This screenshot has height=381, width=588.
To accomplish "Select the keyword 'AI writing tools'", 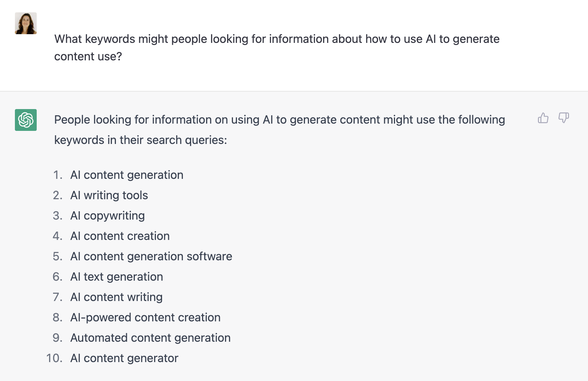I will [109, 195].
